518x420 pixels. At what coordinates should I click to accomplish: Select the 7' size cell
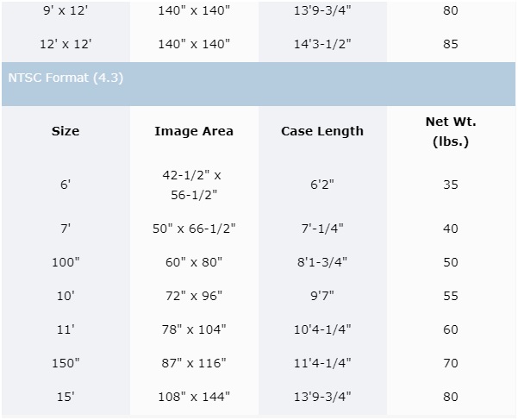tap(66, 228)
